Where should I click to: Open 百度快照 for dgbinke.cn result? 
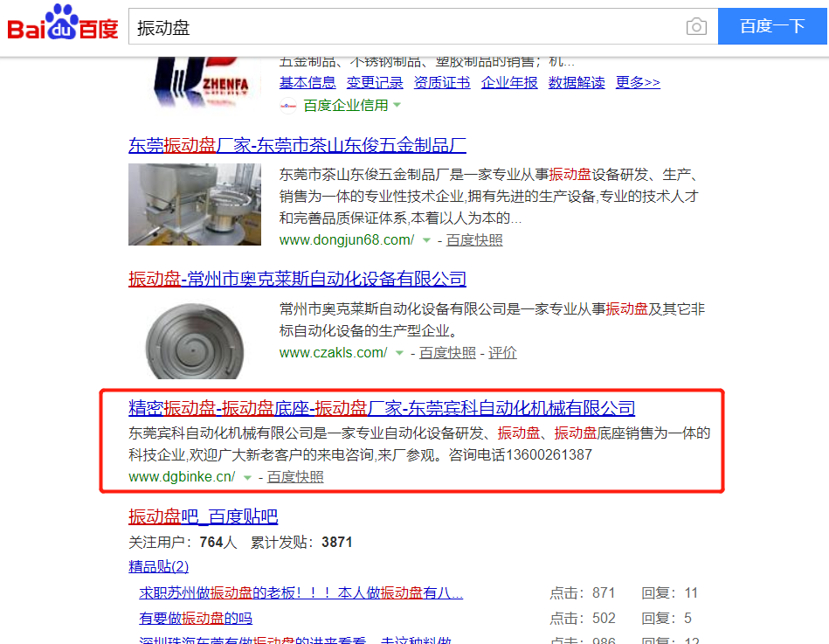295,477
